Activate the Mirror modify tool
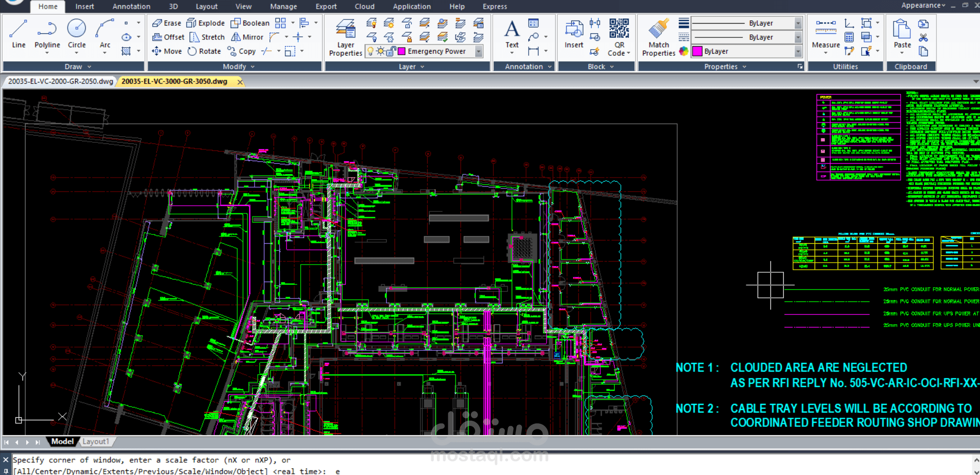This screenshot has height=475, width=980. pyautogui.click(x=247, y=37)
